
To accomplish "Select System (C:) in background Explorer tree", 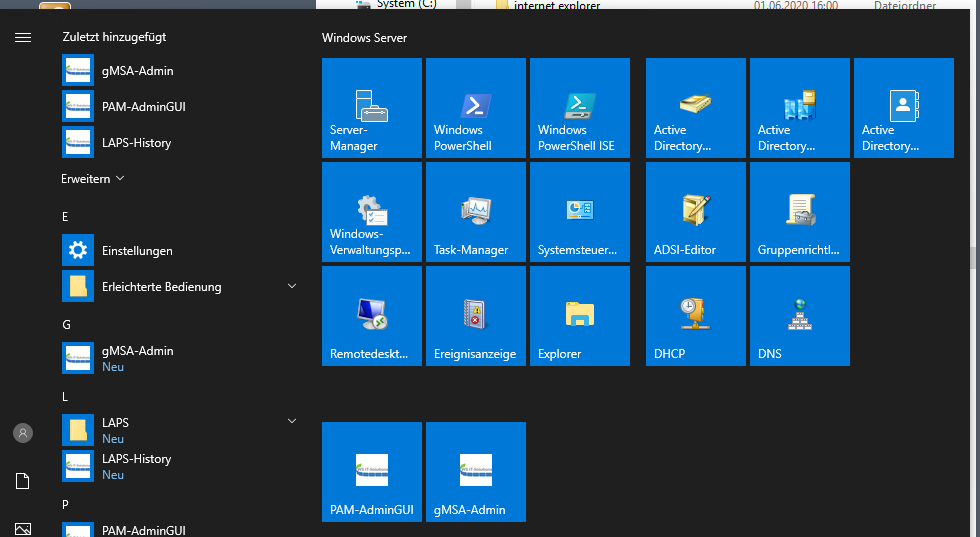I will click(x=398, y=4).
